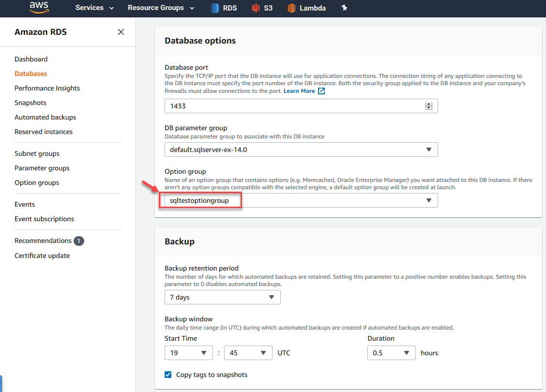Expand the Option group dropdown
Image resolution: width=546 pixels, height=392 pixels.
[x=301, y=200]
